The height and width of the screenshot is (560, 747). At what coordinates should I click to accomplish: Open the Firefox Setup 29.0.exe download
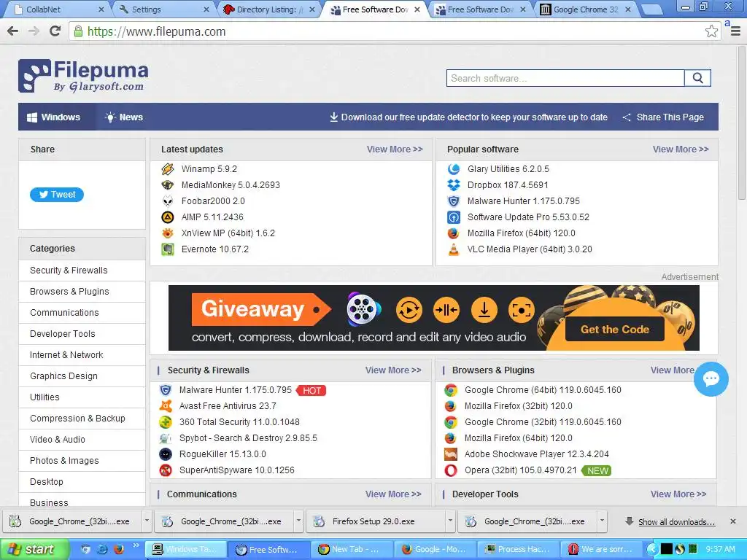tap(376, 521)
